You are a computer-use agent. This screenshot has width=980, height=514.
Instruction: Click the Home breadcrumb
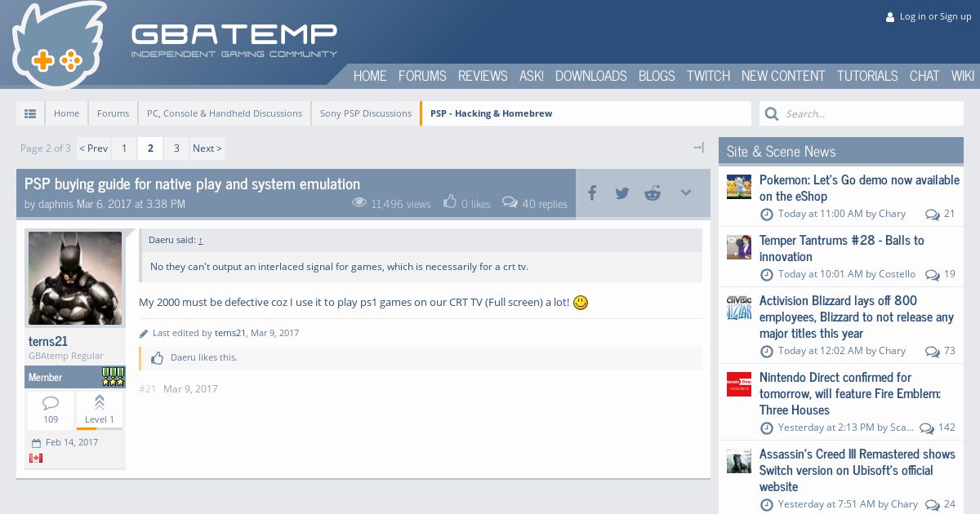click(67, 113)
